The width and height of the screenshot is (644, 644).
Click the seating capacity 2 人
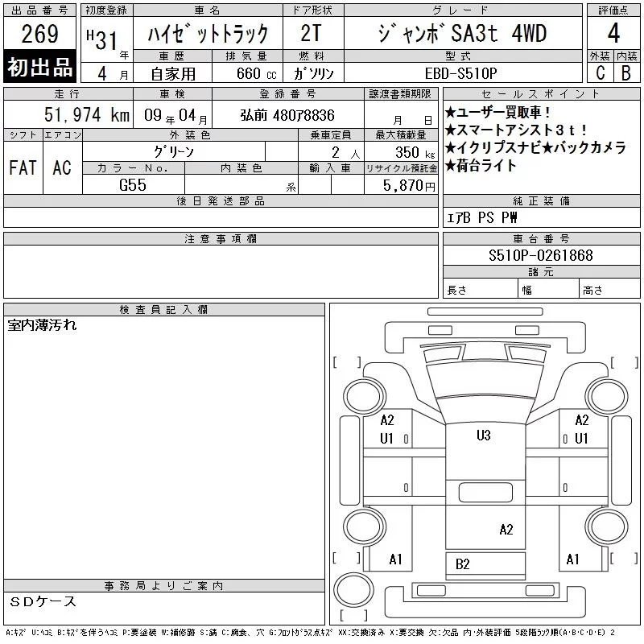click(346, 153)
